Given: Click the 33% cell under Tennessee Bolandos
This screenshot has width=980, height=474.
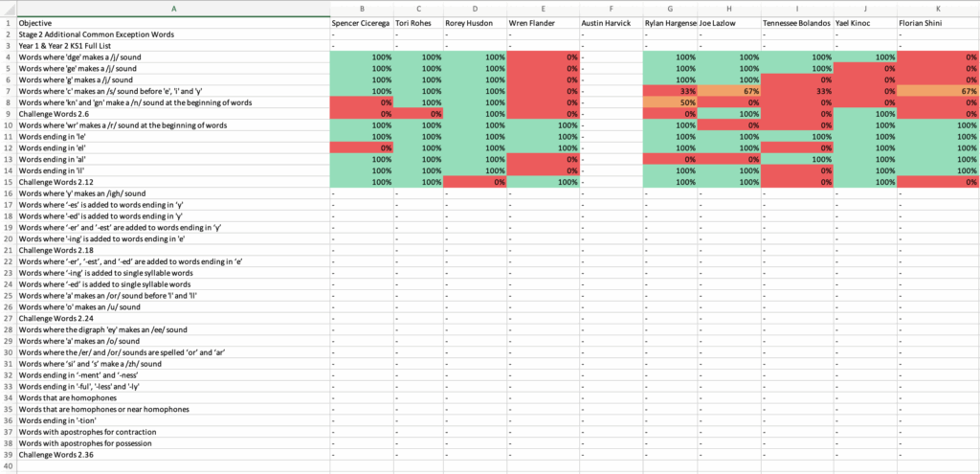Looking at the screenshot, I should pos(796,90).
